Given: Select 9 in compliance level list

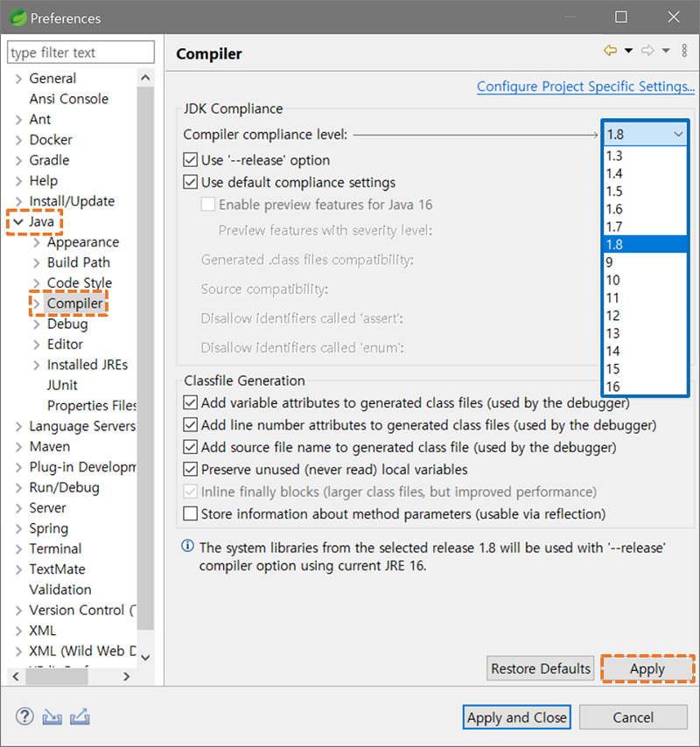Looking at the screenshot, I should pyautogui.click(x=645, y=262).
